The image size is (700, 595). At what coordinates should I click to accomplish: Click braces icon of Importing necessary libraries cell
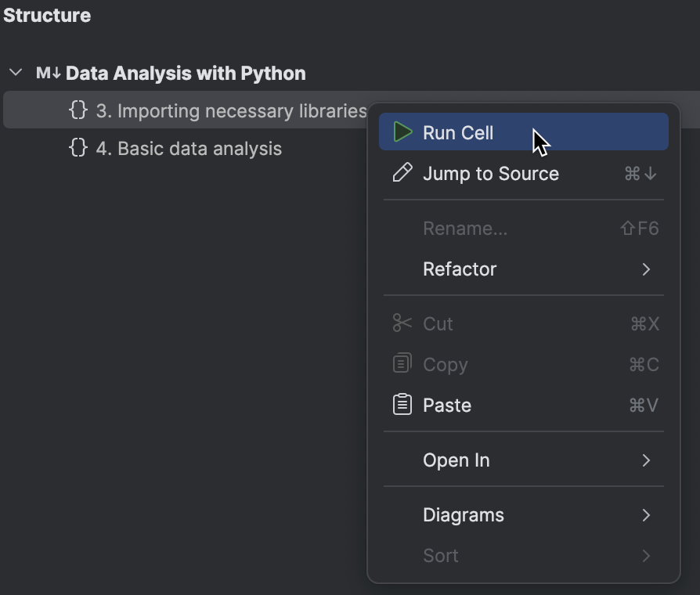click(x=78, y=110)
